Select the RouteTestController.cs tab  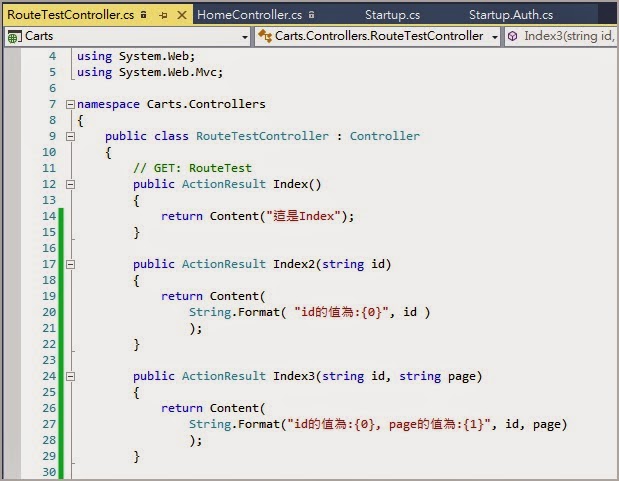[71, 15]
